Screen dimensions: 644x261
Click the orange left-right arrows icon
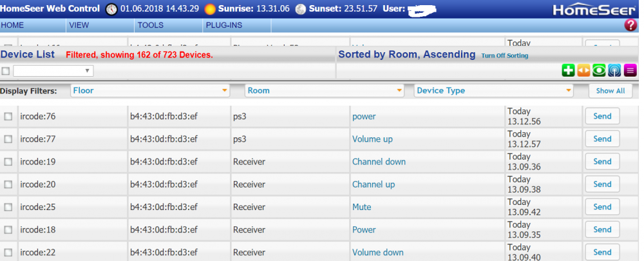click(583, 71)
